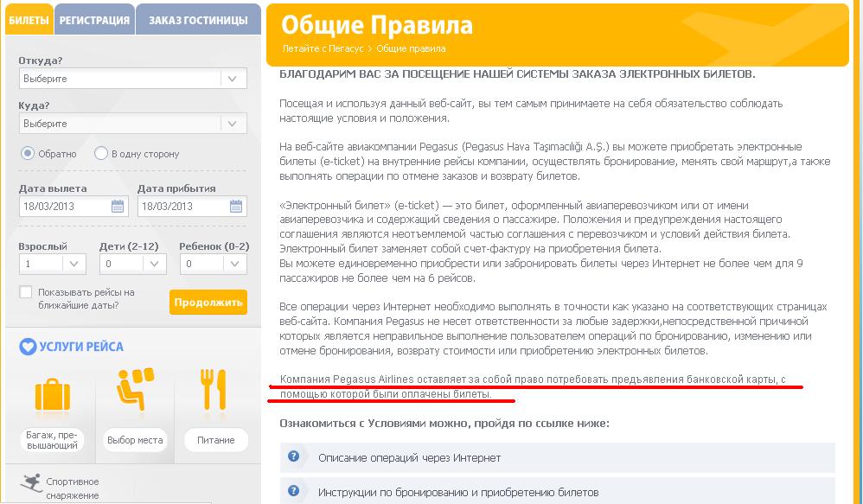Open the Спортивное снаряжение link

tap(72, 488)
